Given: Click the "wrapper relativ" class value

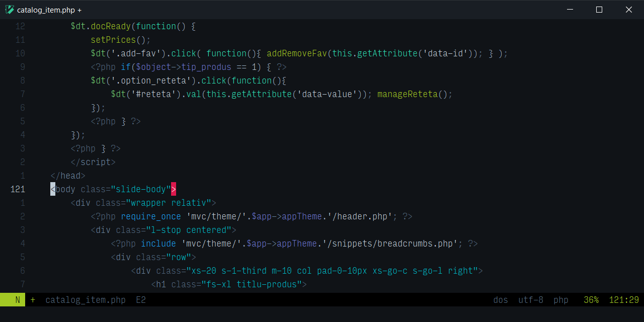Looking at the screenshot, I should coord(169,203).
